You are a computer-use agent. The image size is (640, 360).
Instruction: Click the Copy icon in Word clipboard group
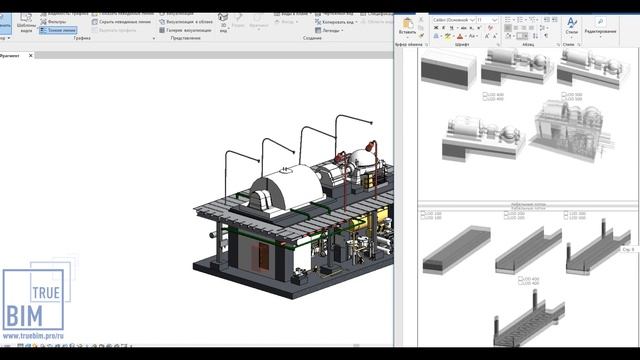[x=421, y=28]
